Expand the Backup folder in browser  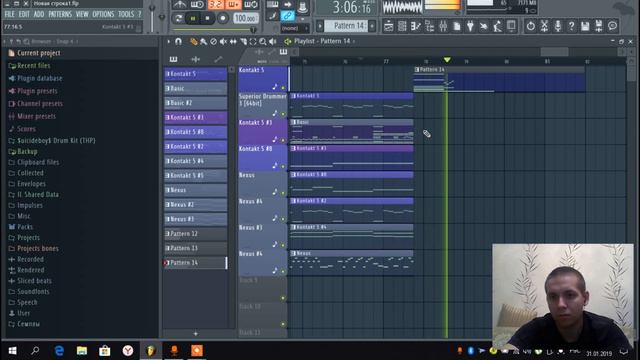pyautogui.click(x=27, y=151)
